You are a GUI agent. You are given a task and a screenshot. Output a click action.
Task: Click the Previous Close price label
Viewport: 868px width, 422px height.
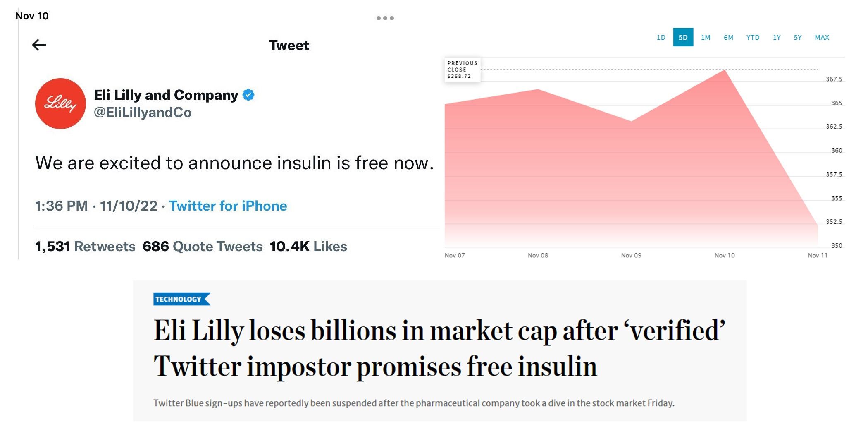point(462,70)
